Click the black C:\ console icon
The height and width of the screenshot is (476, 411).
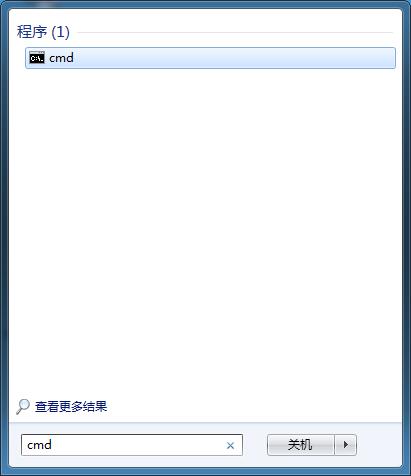37,58
